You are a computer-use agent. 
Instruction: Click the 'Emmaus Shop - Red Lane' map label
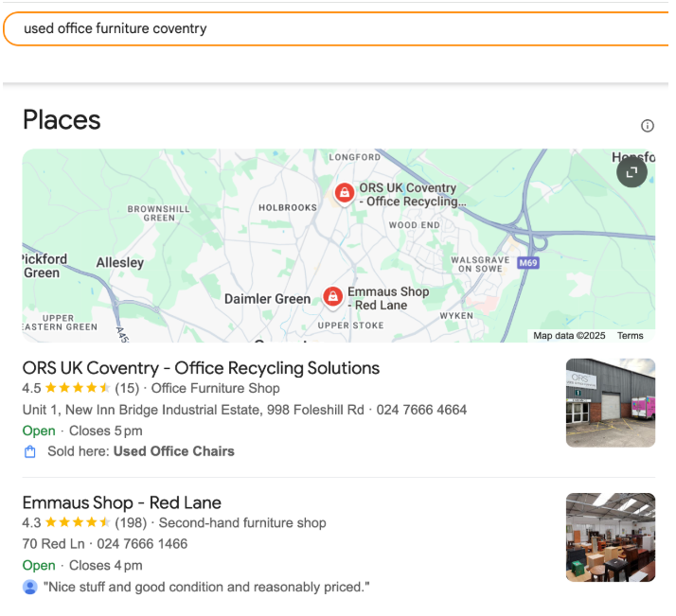point(388,298)
